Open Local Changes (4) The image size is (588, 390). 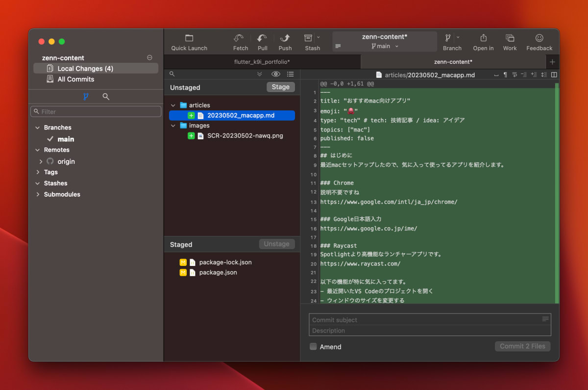[96, 69]
